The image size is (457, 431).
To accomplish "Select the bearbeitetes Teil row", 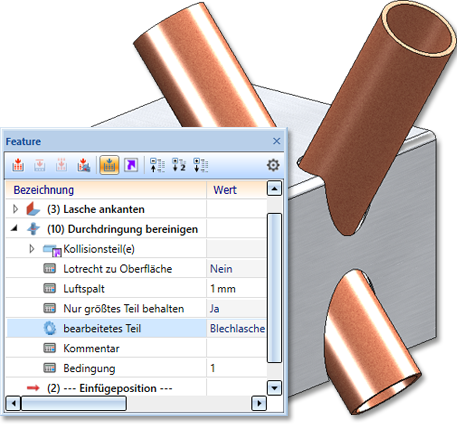I will pyautogui.click(x=136, y=328).
